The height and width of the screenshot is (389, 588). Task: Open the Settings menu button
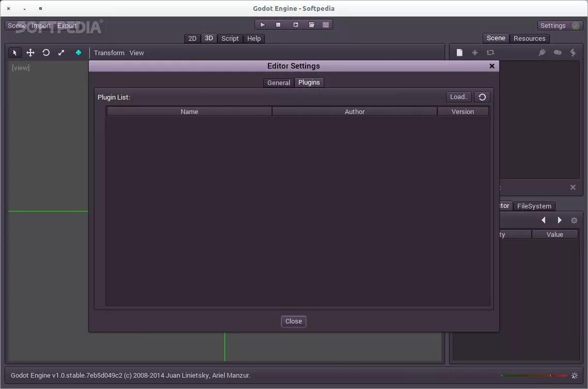[560, 25]
